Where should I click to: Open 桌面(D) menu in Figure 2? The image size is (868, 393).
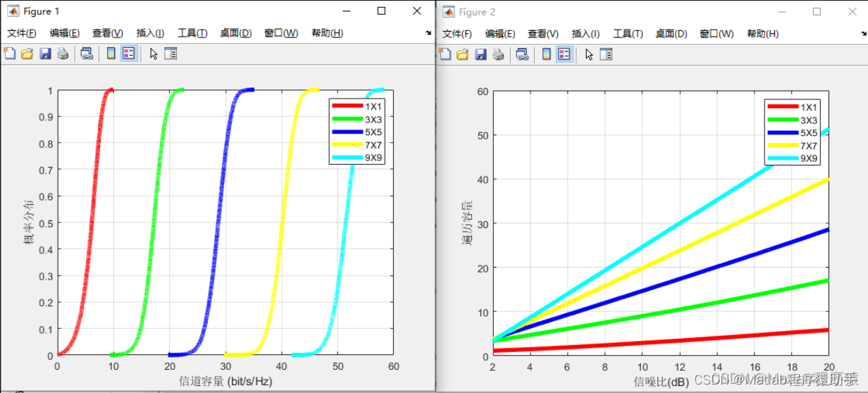(671, 34)
